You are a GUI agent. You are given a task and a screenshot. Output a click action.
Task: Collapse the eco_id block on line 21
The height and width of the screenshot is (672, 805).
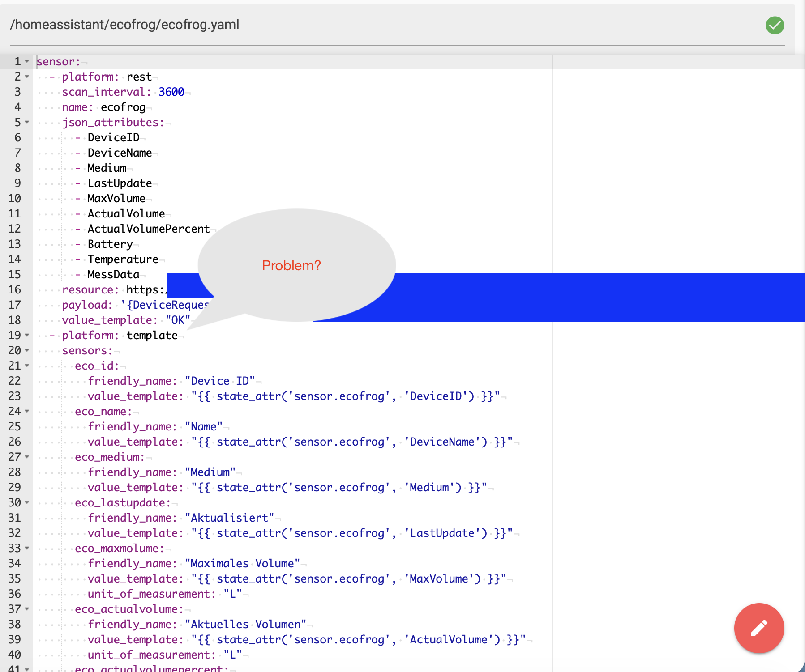click(x=27, y=366)
